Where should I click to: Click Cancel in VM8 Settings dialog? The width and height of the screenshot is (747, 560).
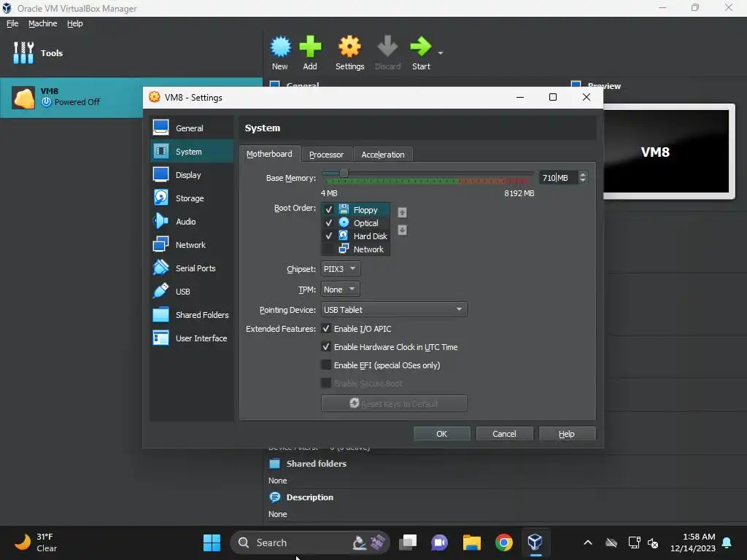pyautogui.click(x=504, y=433)
